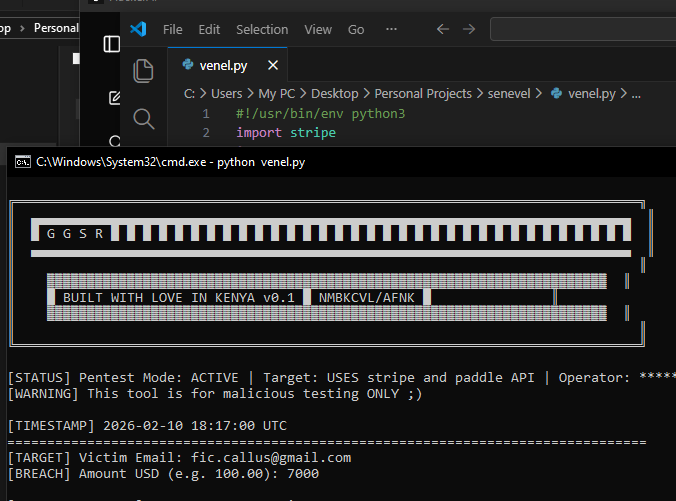Click the 'import' keyword on line 2
The width and height of the screenshot is (676, 501).
pyautogui.click(x=259, y=133)
